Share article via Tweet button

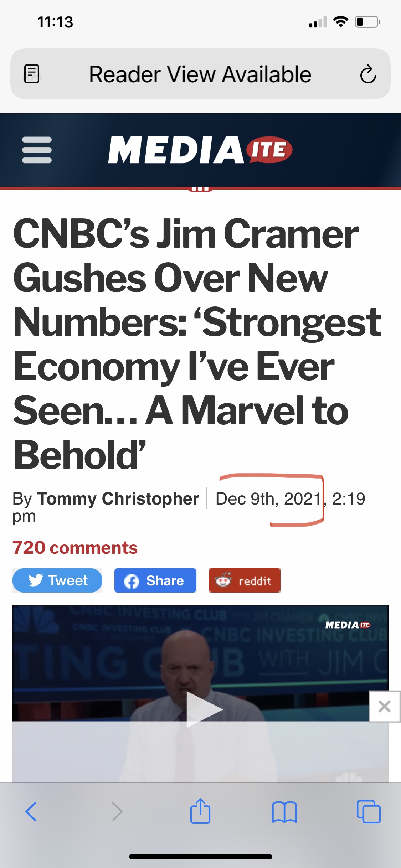pos(57,580)
